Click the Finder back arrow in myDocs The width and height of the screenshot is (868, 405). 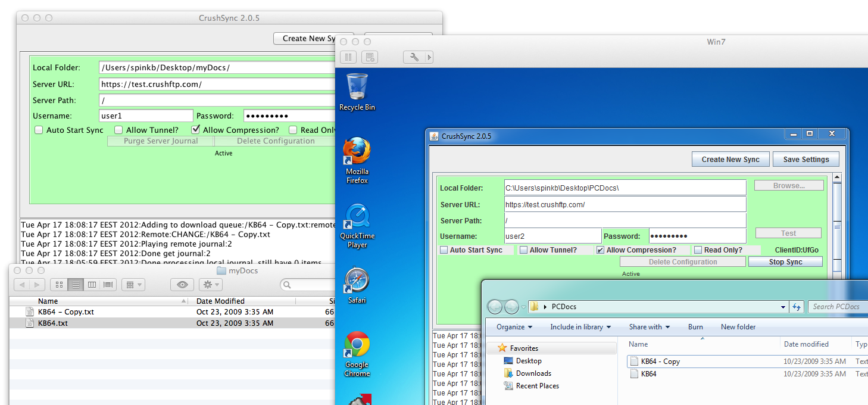click(22, 285)
